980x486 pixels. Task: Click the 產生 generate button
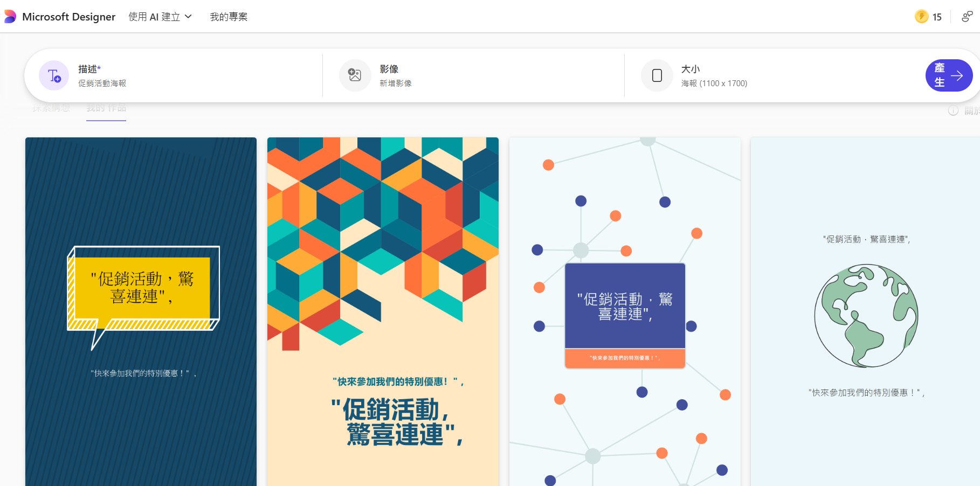pyautogui.click(x=949, y=75)
